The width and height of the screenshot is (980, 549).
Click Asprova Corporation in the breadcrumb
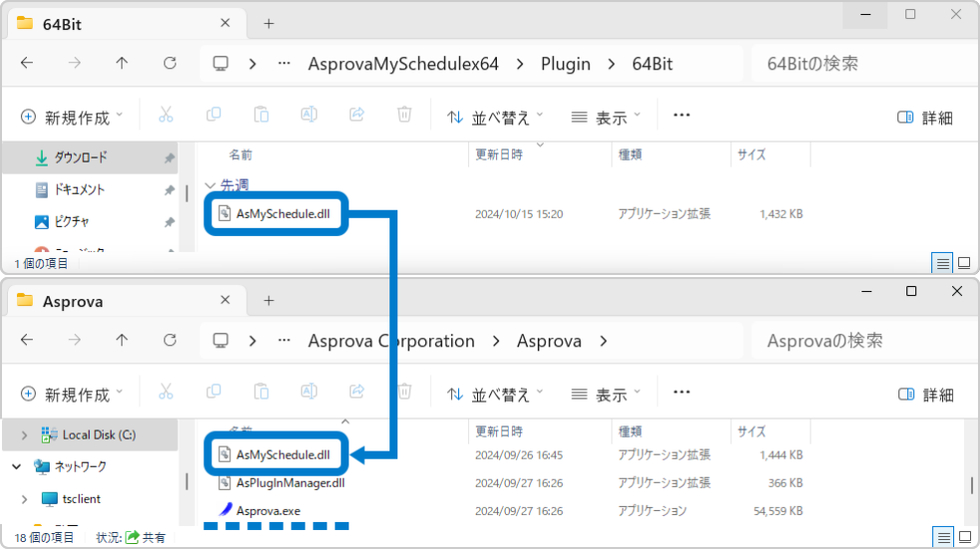[391, 341]
